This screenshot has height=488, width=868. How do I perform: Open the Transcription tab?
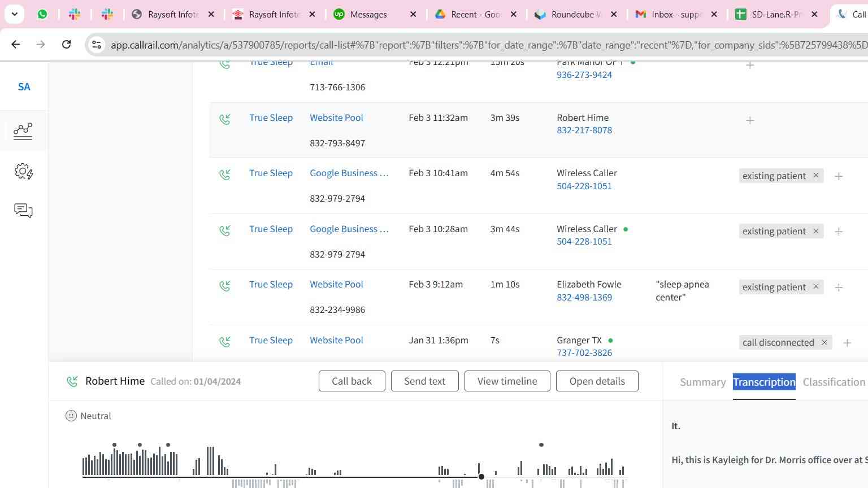pos(764,382)
